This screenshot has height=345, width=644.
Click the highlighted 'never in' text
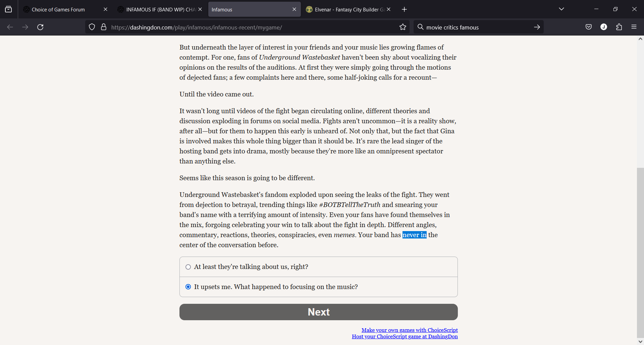point(415,235)
